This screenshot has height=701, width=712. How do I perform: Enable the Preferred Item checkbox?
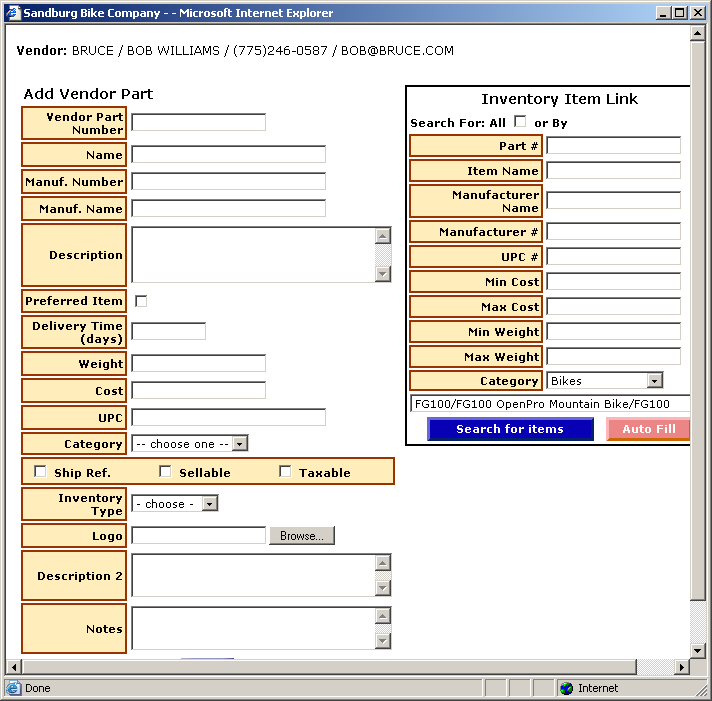click(x=141, y=301)
